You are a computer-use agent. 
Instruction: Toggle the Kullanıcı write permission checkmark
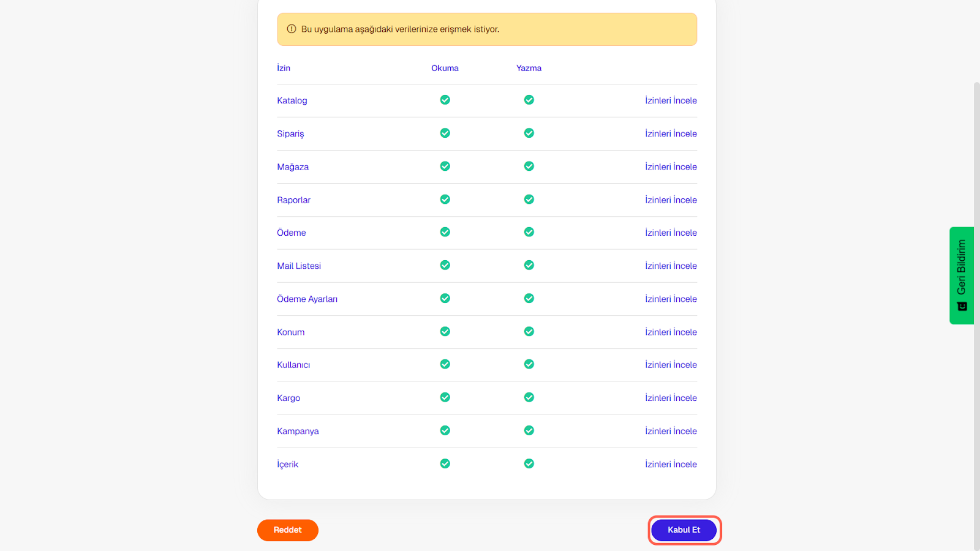tap(529, 364)
